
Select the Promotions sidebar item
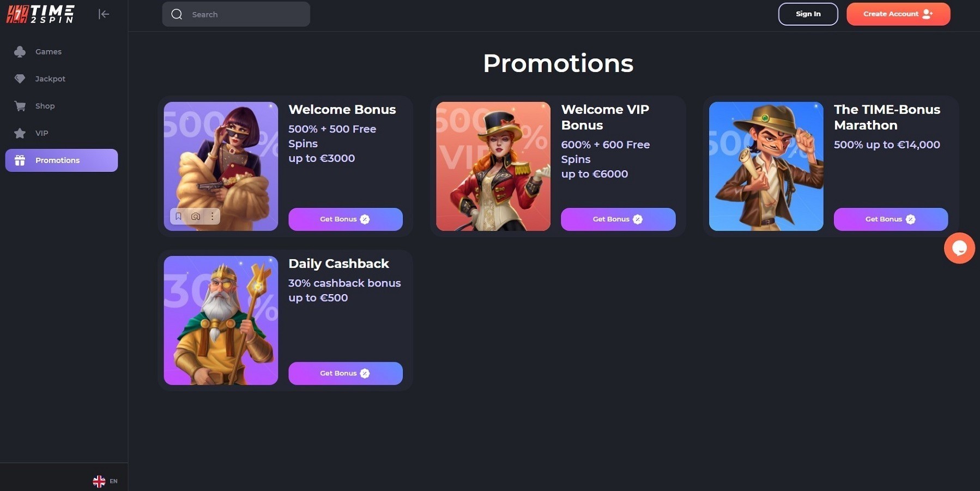(x=62, y=160)
